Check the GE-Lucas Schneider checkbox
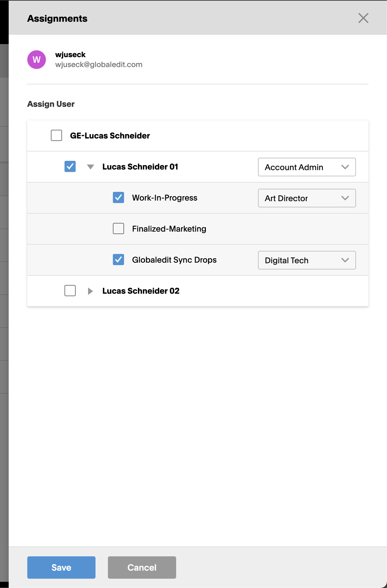This screenshot has width=387, height=588. (56, 135)
